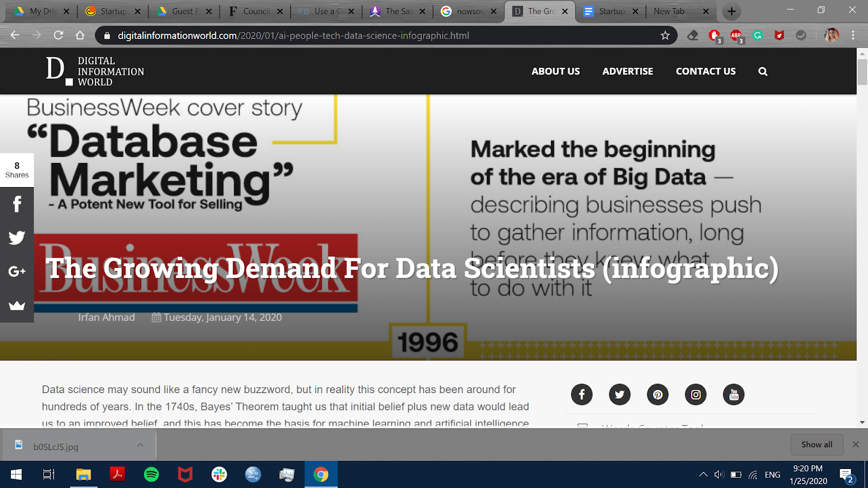Click the browser forward arrow
This screenshot has width=868, height=488.
36,35
